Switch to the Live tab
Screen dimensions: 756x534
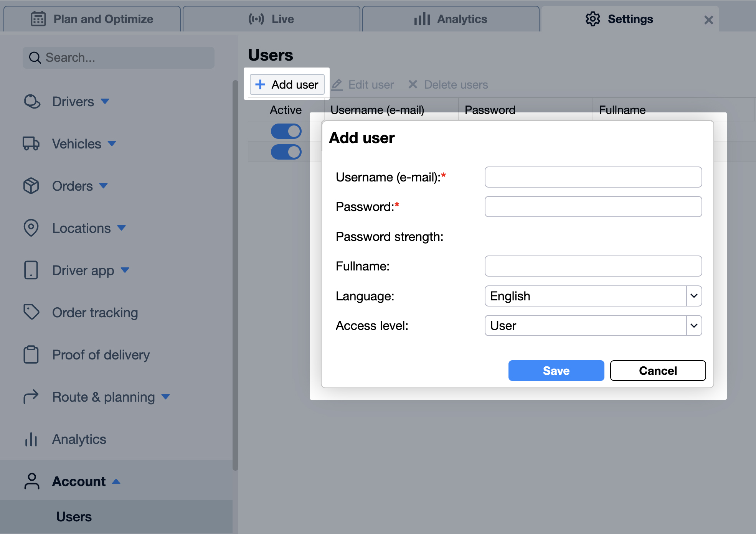coord(271,19)
